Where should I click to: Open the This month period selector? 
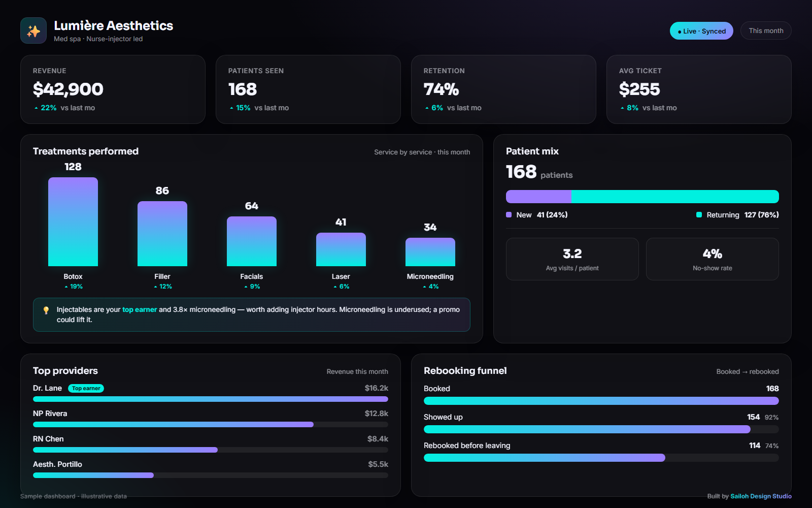tap(766, 30)
